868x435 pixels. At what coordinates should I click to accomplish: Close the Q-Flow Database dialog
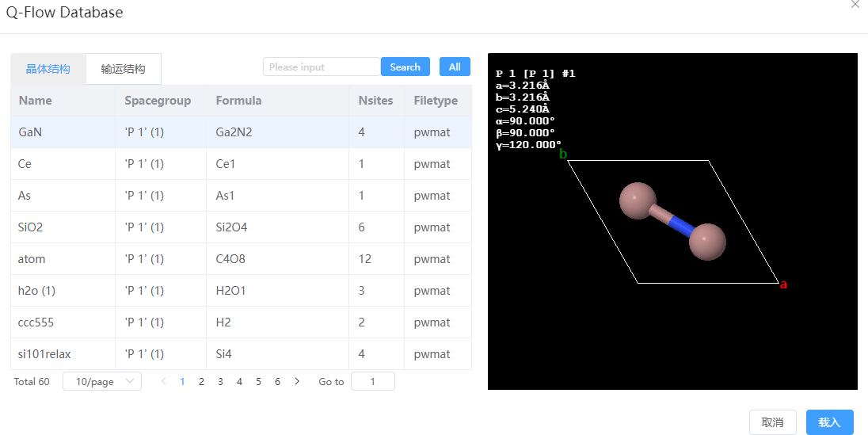[855, 4]
